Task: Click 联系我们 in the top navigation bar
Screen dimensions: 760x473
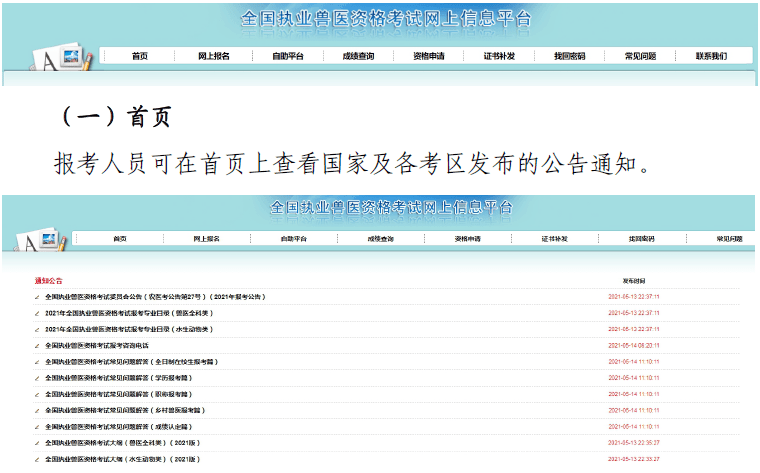Action: pyautogui.click(x=712, y=56)
